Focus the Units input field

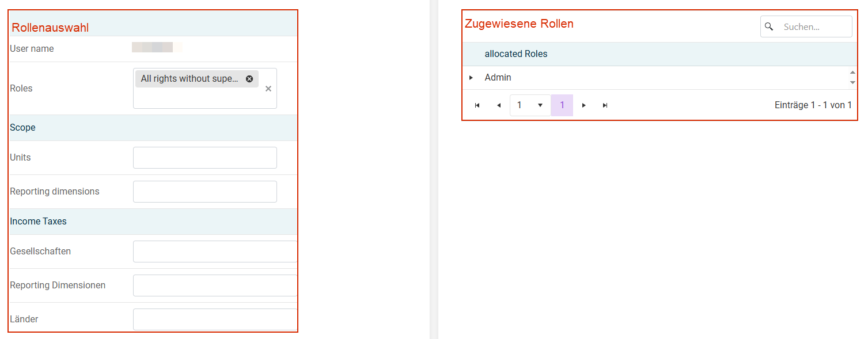205,158
